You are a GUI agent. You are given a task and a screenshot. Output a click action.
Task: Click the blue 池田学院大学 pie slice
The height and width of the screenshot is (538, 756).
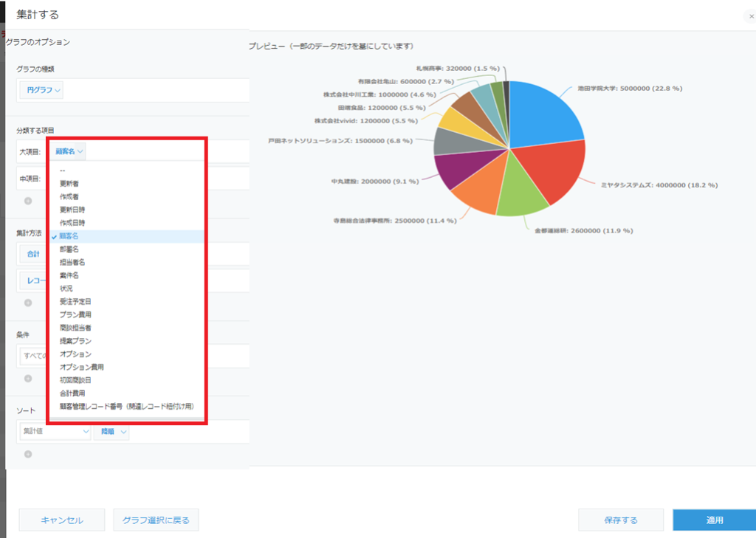tap(543, 111)
